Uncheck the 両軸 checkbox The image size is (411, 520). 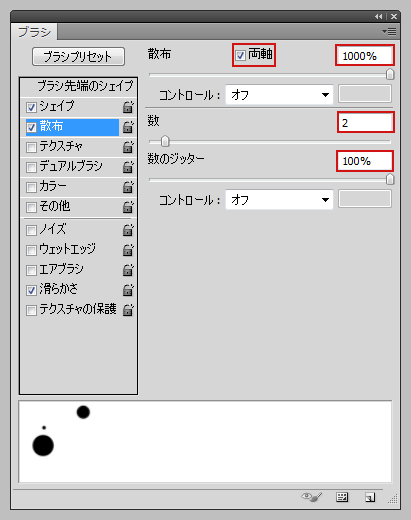[x=240, y=55]
